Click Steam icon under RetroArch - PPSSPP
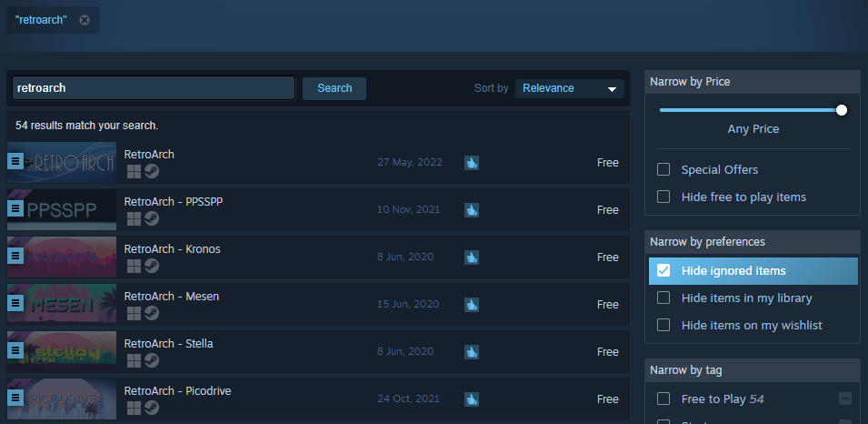868x424 pixels. point(152,219)
